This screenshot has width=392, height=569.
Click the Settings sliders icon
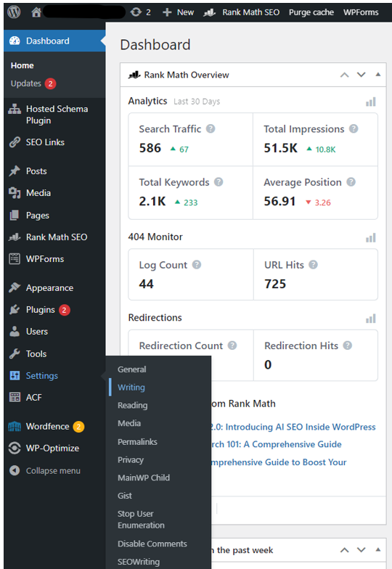click(x=15, y=376)
